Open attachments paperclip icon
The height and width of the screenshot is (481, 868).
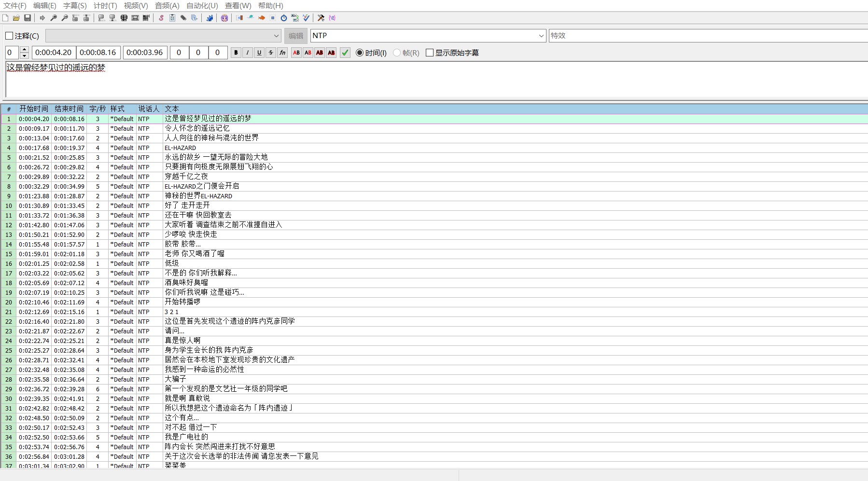click(x=183, y=18)
